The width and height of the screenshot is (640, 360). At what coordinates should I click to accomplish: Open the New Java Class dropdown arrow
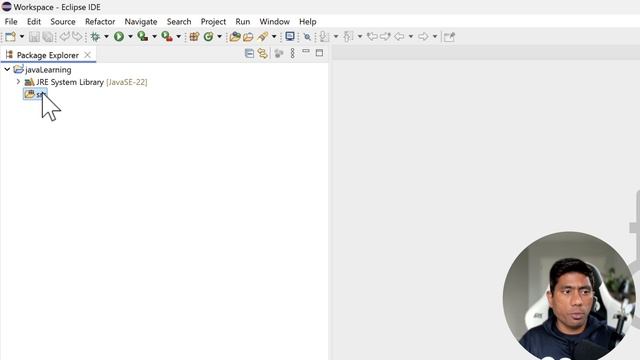click(x=219, y=37)
